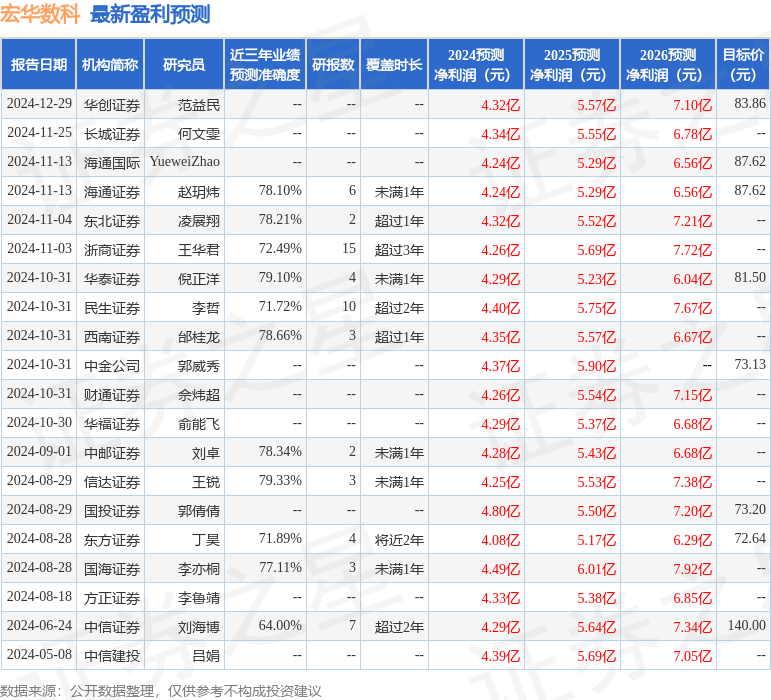Select the 浙商证券 institution cell
This screenshot has height=700, width=771.
tap(112, 249)
